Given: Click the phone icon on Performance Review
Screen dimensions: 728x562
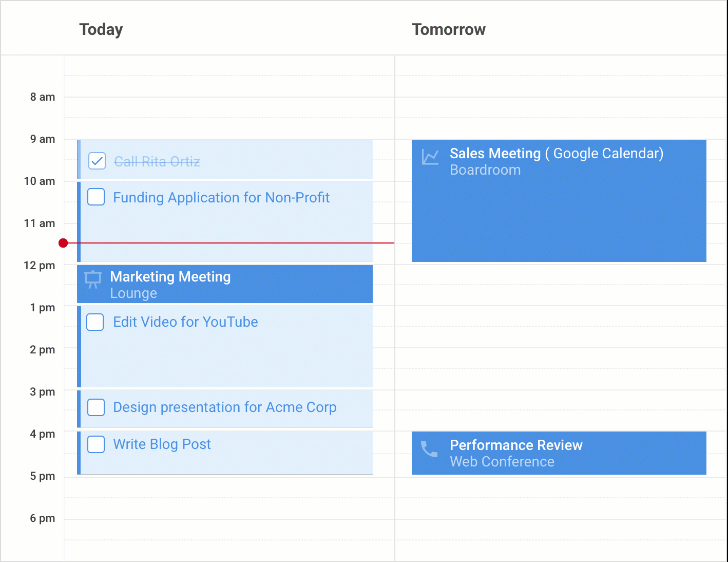Looking at the screenshot, I should pyautogui.click(x=429, y=449).
